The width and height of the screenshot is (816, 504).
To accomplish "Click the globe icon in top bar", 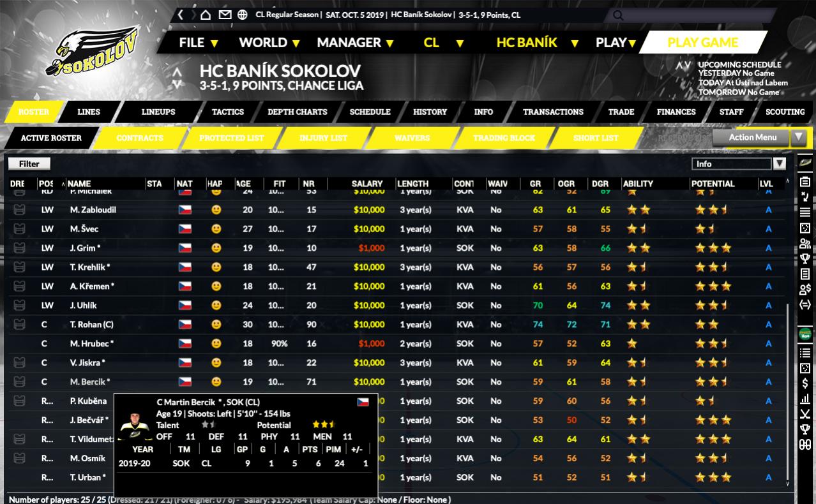I will pyautogui.click(x=243, y=15).
